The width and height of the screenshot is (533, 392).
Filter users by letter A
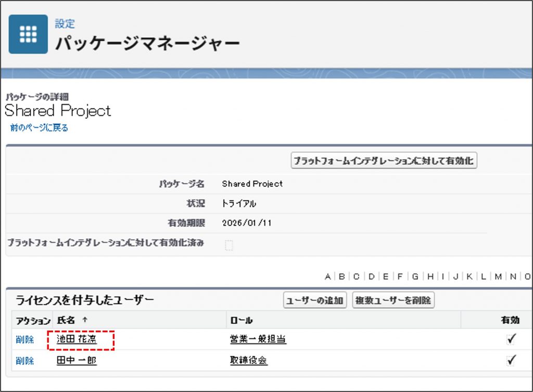tap(327, 276)
